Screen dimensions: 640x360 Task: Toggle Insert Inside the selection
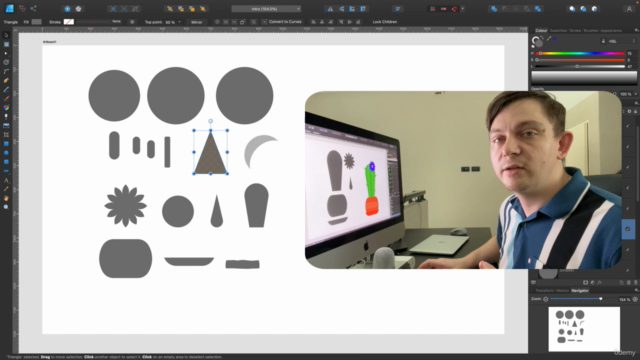tap(594, 9)
